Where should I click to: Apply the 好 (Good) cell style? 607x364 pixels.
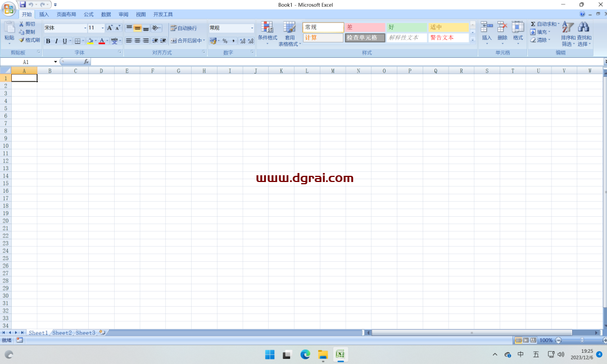point(406,28)
